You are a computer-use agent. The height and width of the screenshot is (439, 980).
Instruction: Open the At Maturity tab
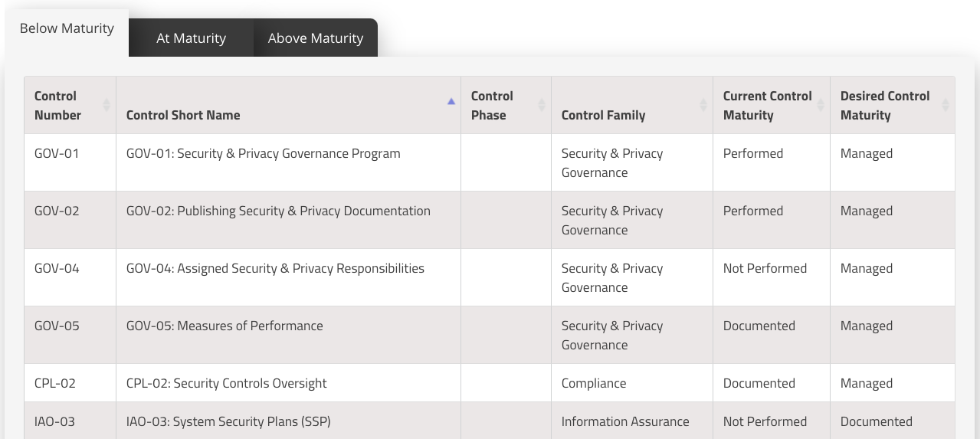191,38
